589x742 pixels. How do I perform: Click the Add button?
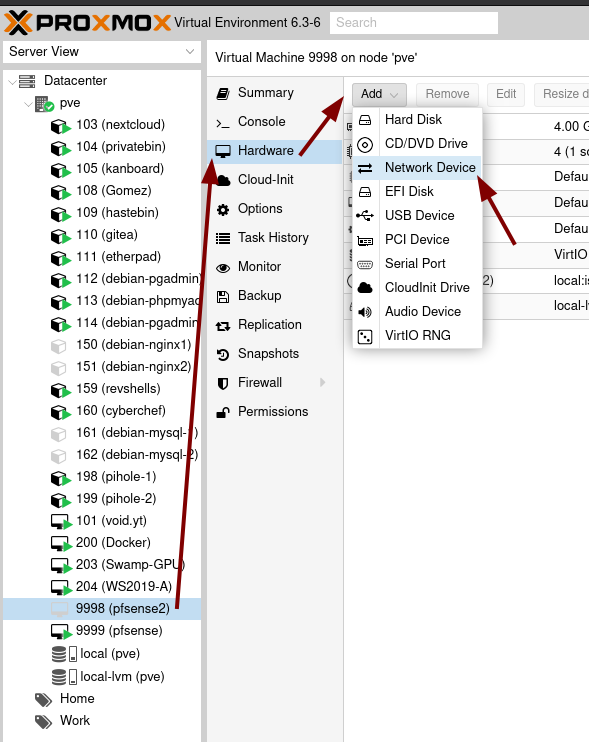379,94
